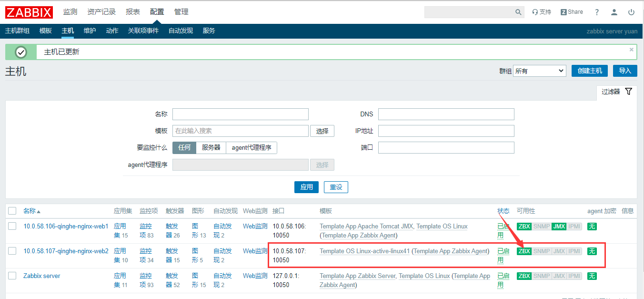This screenshot has width=644, height=299.
Task: Click the 应用 filter button
Action: (307, 187)
